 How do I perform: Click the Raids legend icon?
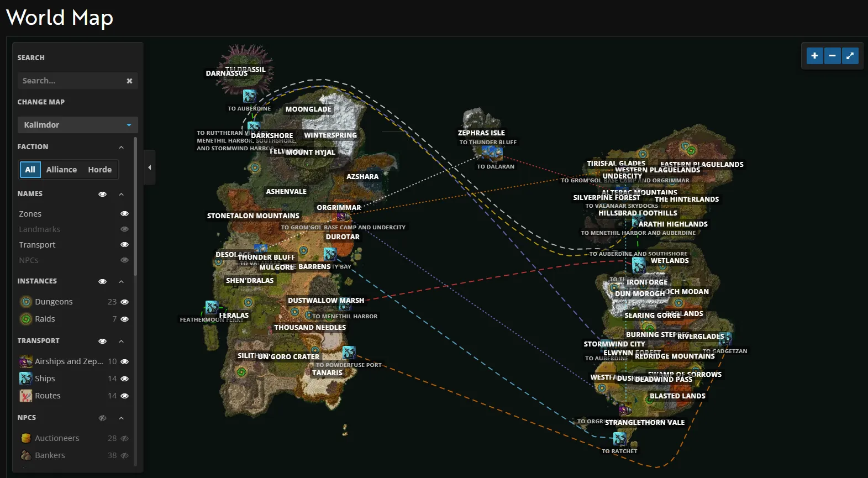click(x=26, y=319)
